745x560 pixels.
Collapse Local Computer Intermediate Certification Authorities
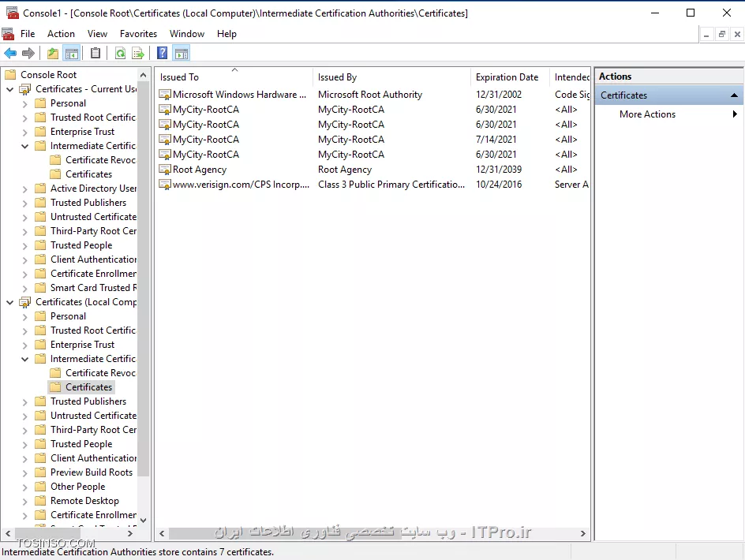click(x=24, y=359)
